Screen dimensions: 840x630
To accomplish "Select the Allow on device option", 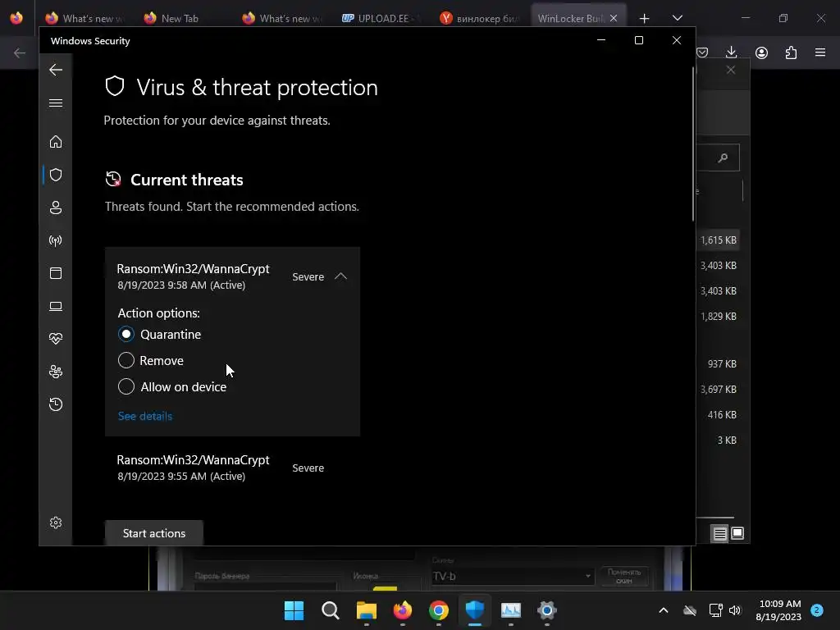I will pyautogui.click(x=126, y=387).
